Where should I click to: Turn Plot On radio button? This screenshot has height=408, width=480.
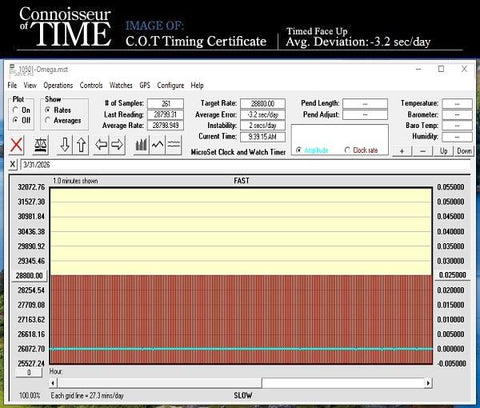15,110
